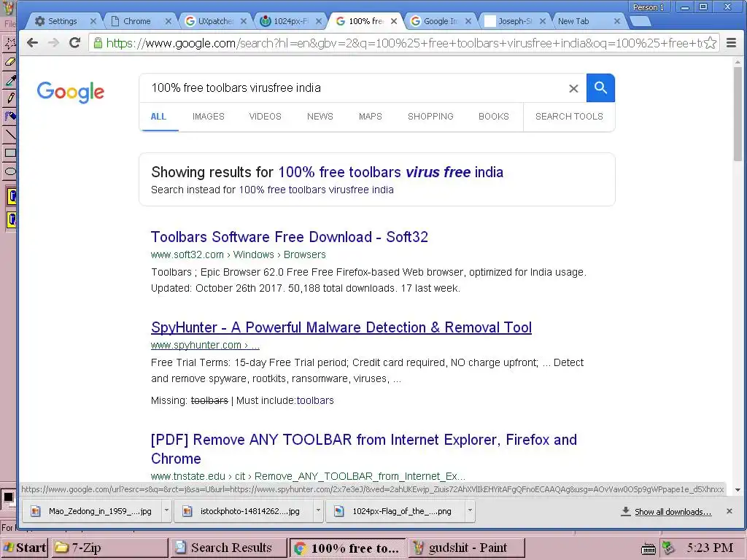Click the green padlock security icon

click(x=98, y=43)
